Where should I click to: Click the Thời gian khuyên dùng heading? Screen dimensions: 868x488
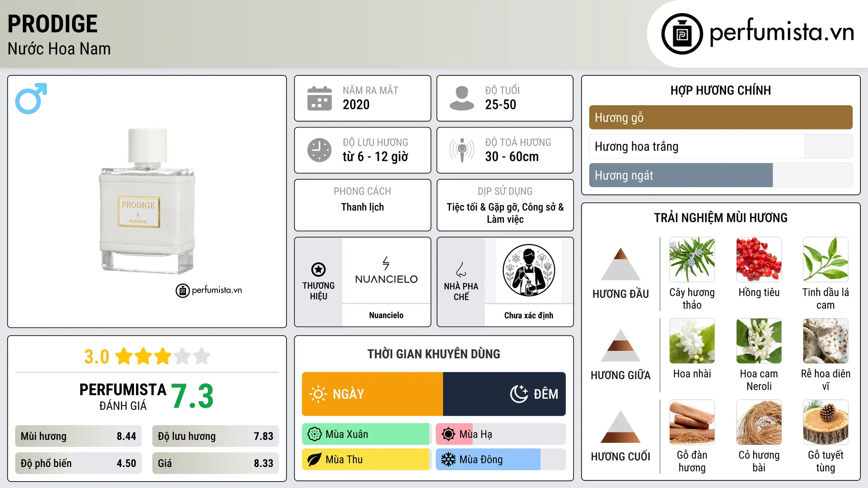434,354
